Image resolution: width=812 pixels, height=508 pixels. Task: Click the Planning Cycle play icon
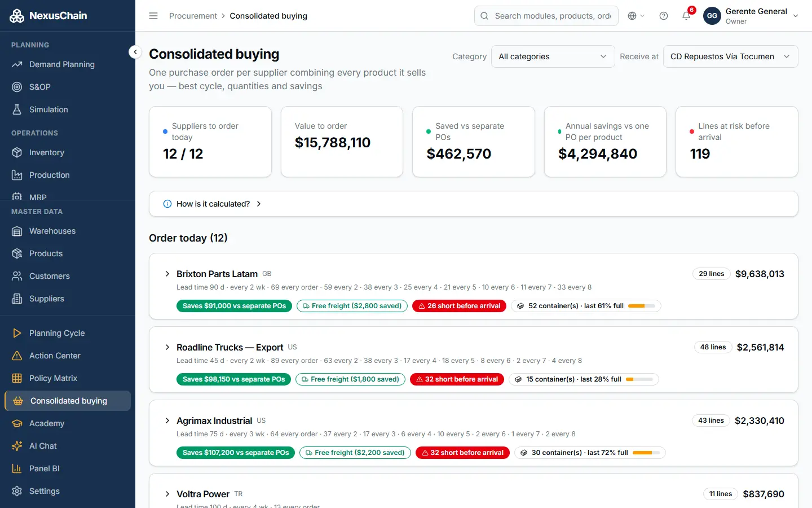[x=17, y=333]
